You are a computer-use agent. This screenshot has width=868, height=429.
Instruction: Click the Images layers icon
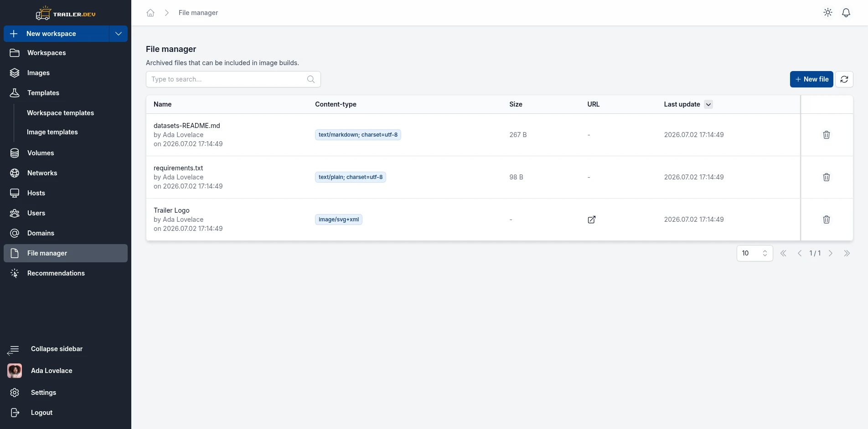tap(15, 73)
